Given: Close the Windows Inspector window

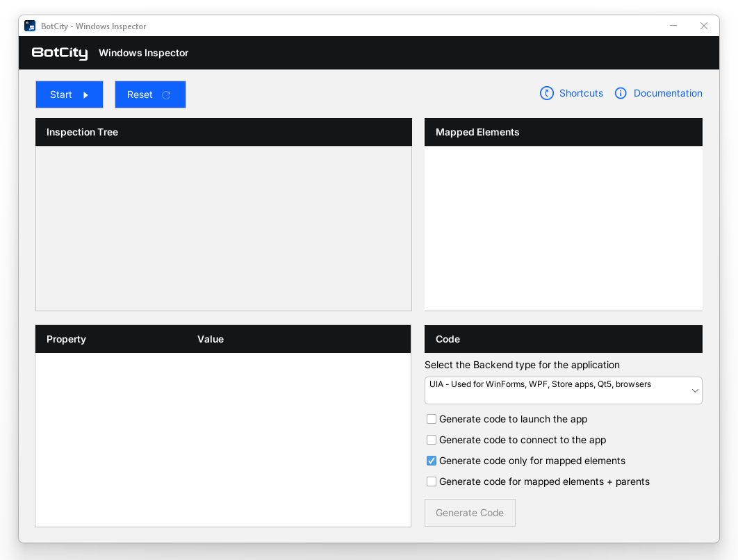Looking at the screenshot, I should pyautogui.click(x=704, y=26).
